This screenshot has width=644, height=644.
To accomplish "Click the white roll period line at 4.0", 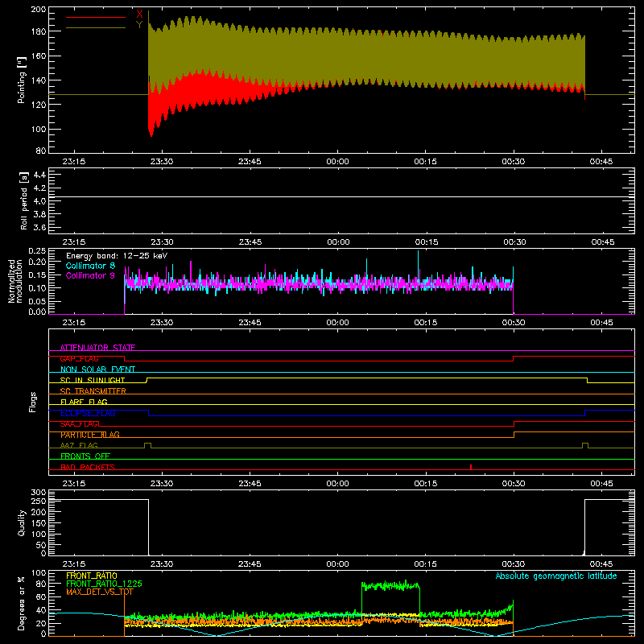I will point(341,197).
